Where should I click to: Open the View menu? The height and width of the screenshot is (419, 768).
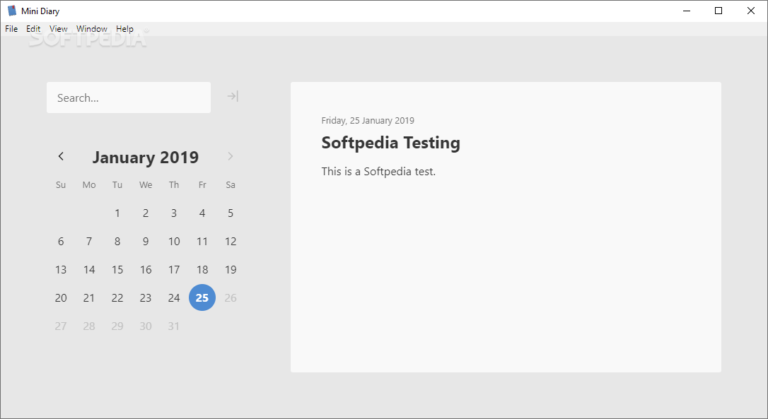[x=59, y=29]
